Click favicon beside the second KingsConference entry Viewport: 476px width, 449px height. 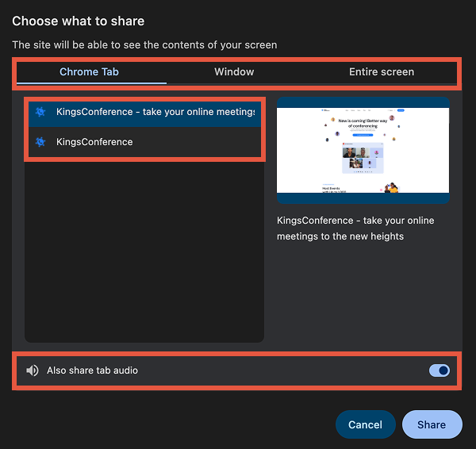tap(40, 142)
